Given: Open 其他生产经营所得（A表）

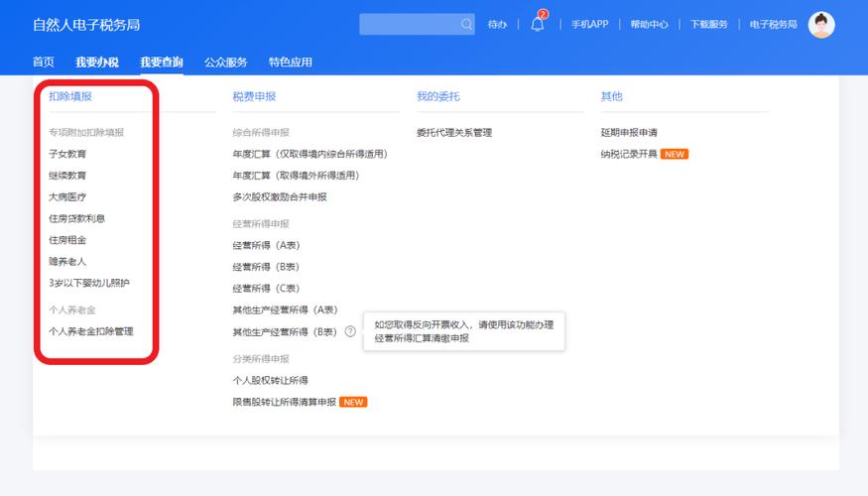Looking at the screenshot, I should [x=285, y=310].
